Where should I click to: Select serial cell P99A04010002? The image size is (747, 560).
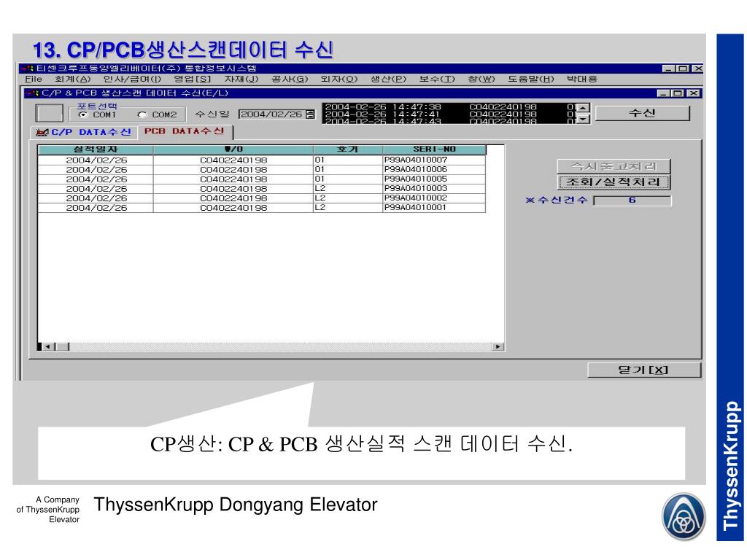(434, 198)
